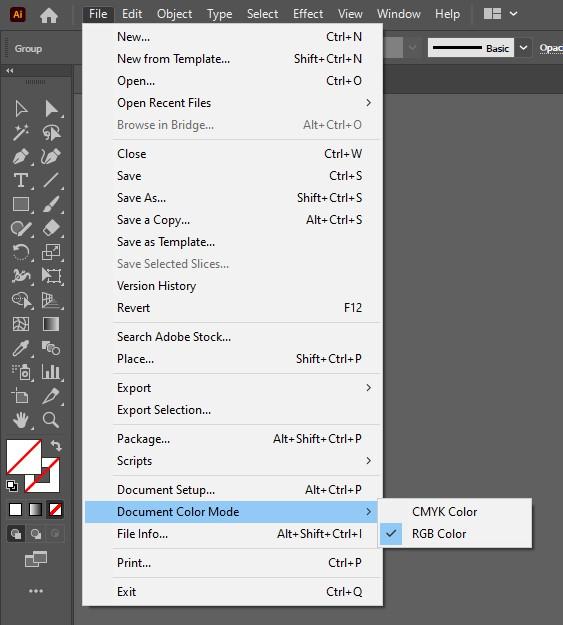This screenshot has height=625, width=563.
Task: Open the Basic brush definition dropdown
Action: coord(524,48)
